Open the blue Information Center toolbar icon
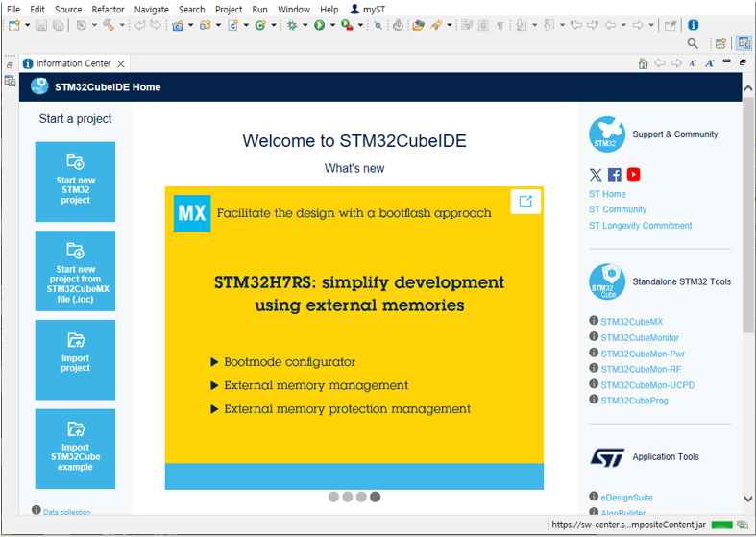 (693, 25)
